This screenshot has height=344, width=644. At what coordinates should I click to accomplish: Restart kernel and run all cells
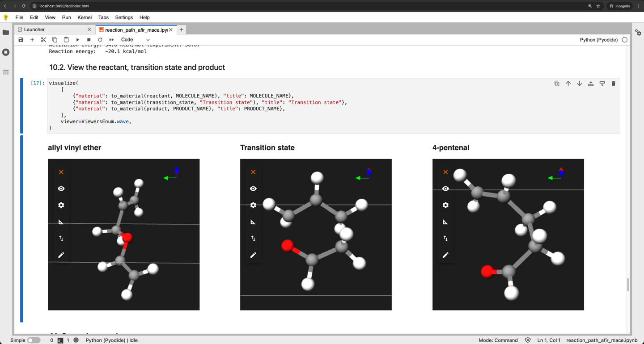(111, 40)
